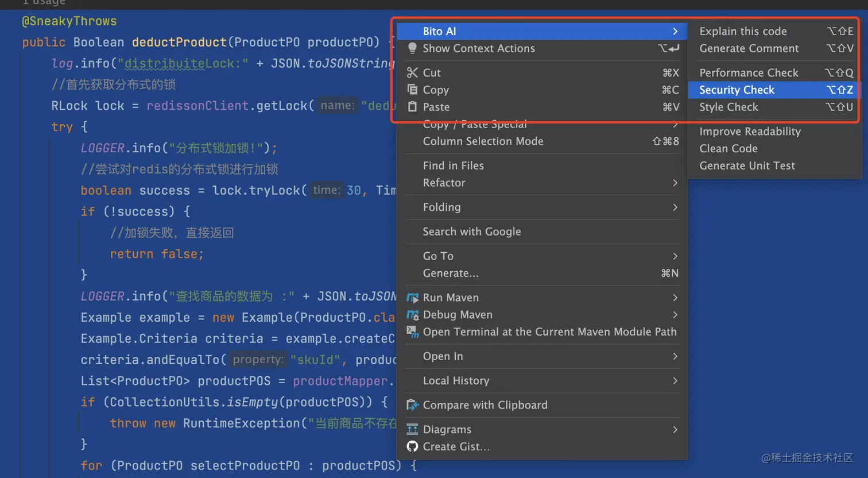868x478 pixels.
Task: Click the deductProduct method name
Action: pos(179,42)
